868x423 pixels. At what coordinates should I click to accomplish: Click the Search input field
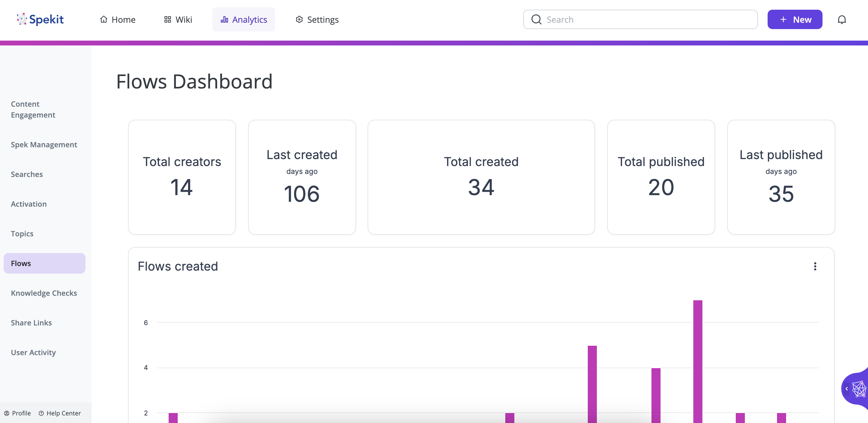coord(640,19)
